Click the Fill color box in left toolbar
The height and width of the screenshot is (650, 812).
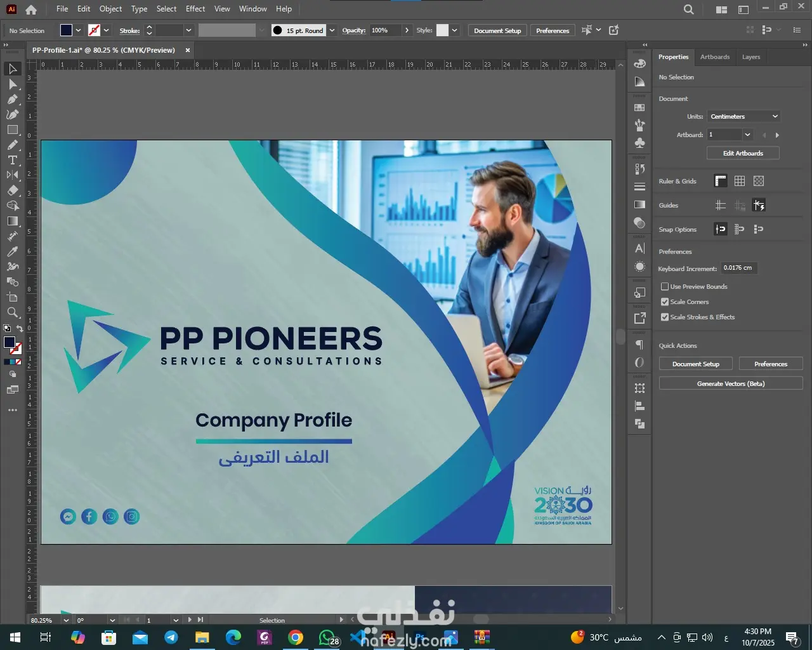(x=9, y=343)
